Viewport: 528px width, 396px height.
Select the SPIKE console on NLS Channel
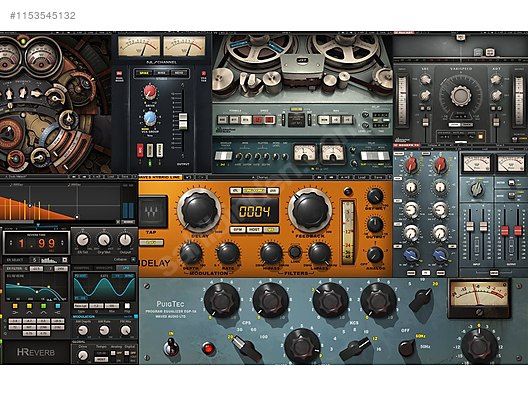[144, 73]
